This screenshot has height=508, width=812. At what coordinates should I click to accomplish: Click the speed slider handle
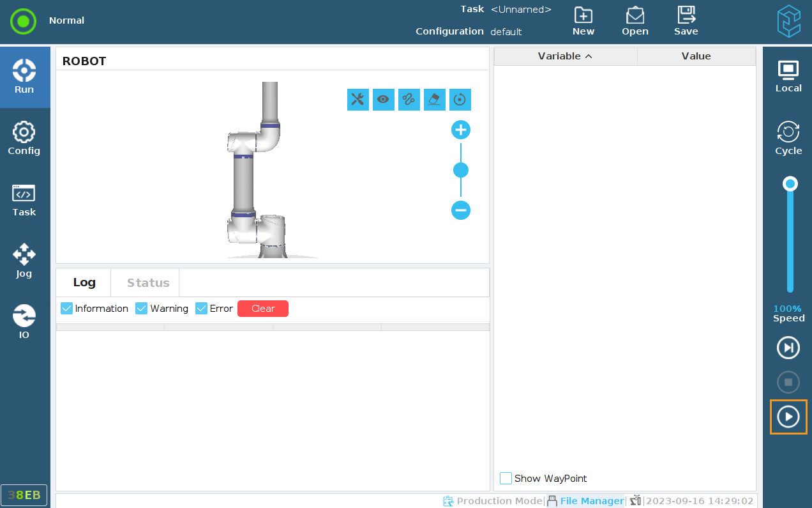pos(790,184)
